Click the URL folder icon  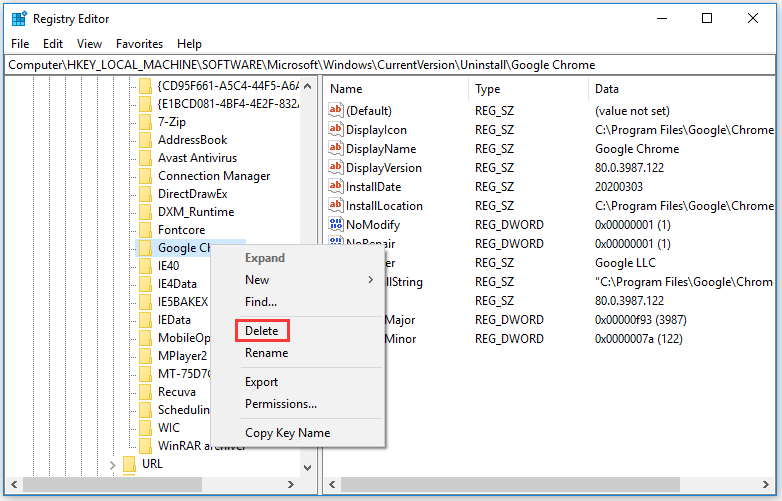click(129, 464)
